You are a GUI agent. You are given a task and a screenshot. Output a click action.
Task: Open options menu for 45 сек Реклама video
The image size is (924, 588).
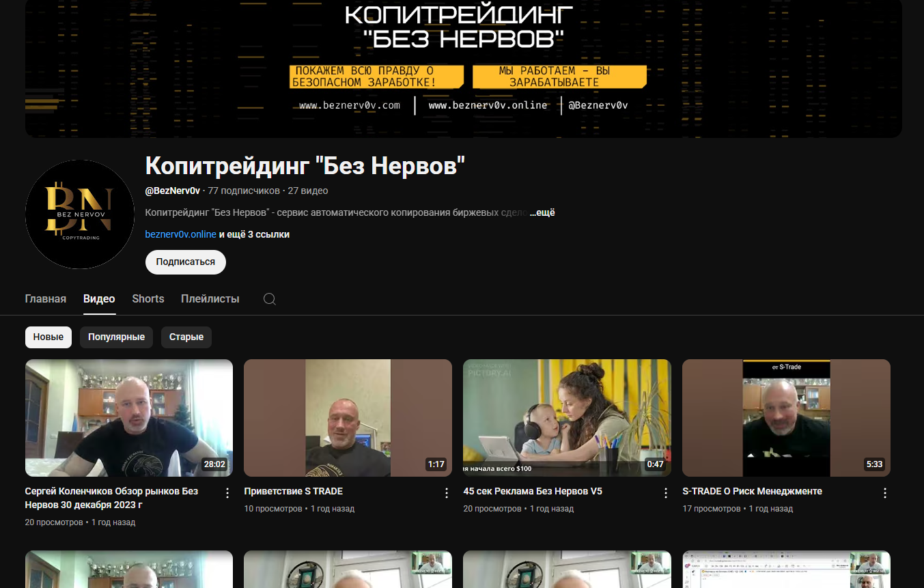(665, 492)
